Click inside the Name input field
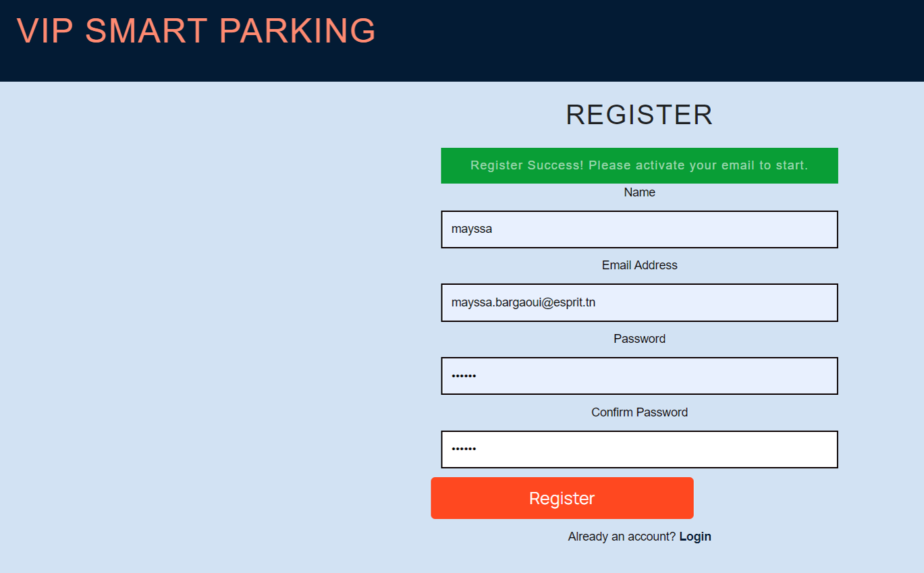 [639, 229]
